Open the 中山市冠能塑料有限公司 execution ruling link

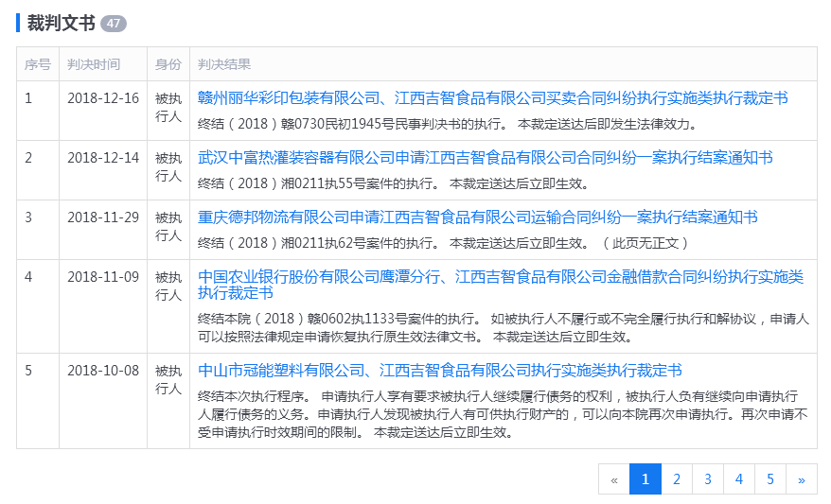pos(439,370)
